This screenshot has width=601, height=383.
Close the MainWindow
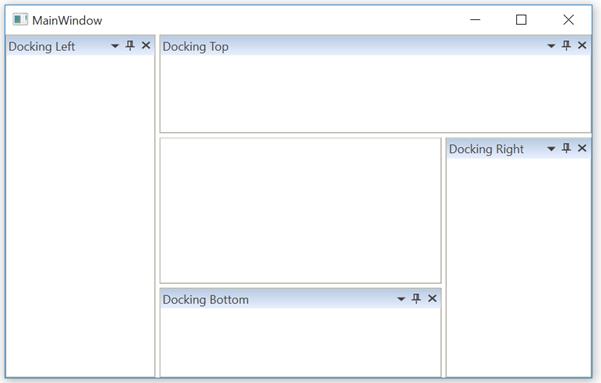click(568, 20)
